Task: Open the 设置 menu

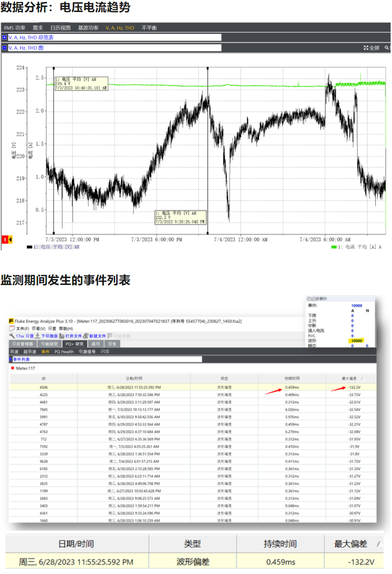Action: tap(53, 328)
